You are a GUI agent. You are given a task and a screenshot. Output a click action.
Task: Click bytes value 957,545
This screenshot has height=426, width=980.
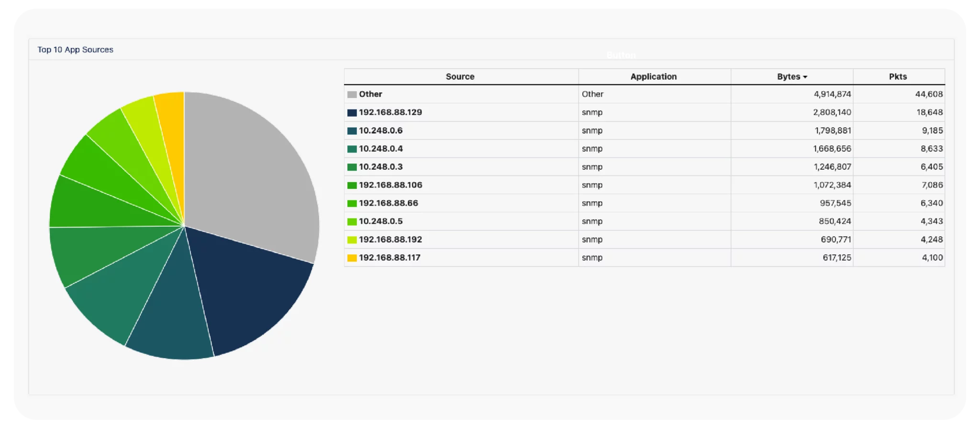pos(835,203)
